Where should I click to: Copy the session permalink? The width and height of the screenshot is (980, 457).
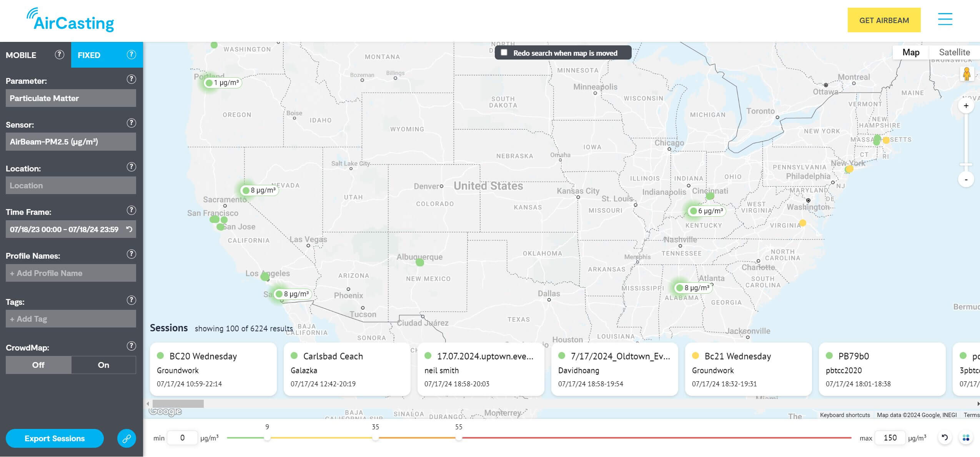126,439
